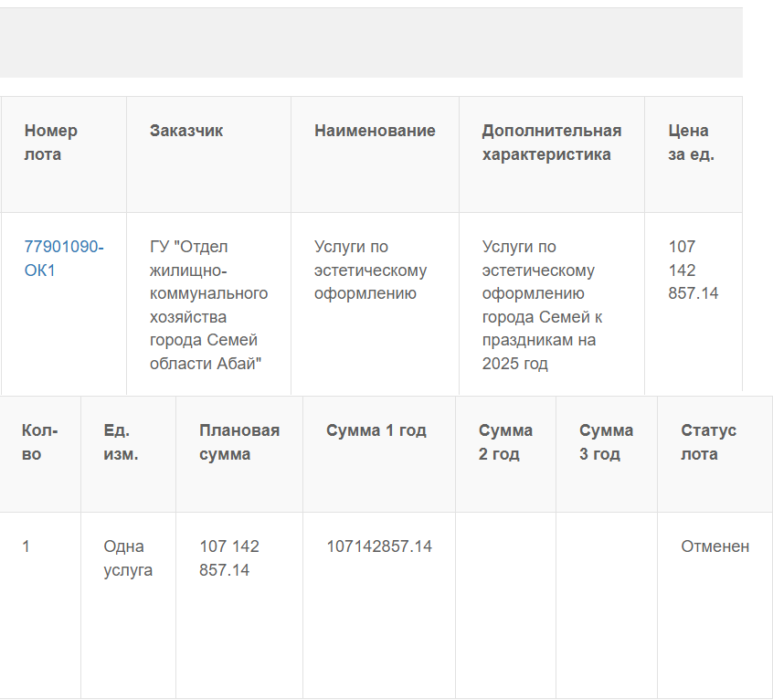Select the customer cell ГУ Отдел жилищно-коммунального хозяйства

pos(208,304)
